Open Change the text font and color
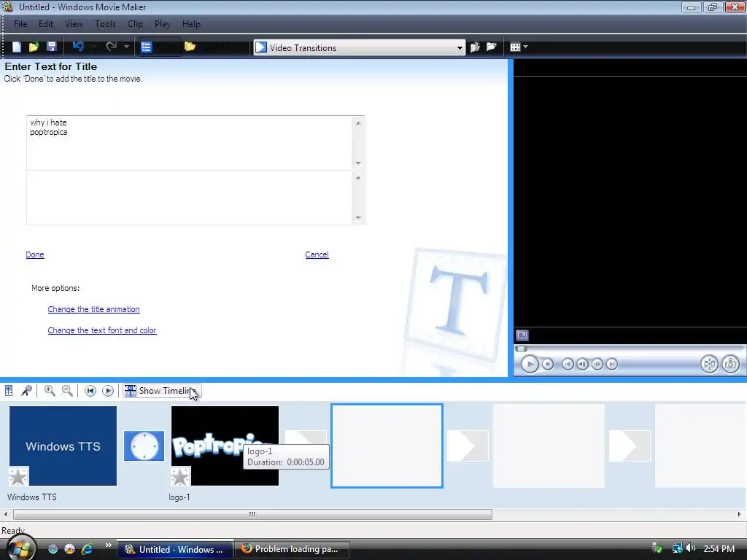 102,330
